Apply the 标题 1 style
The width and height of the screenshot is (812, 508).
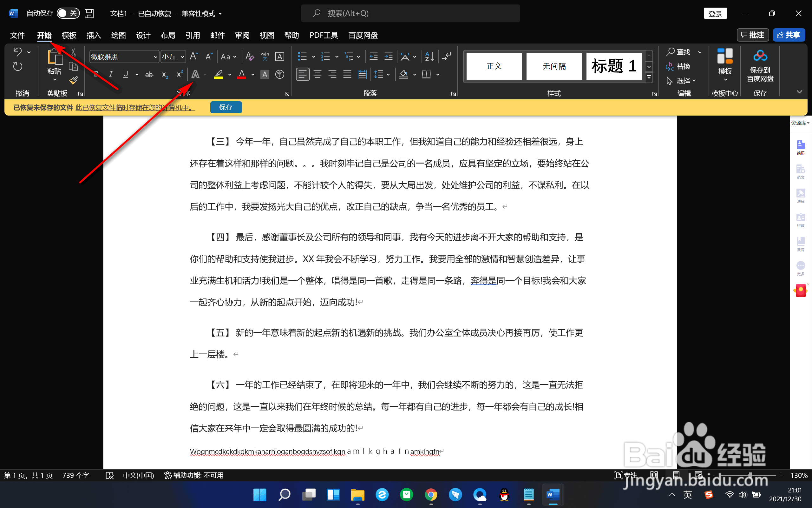coord(614,66)
